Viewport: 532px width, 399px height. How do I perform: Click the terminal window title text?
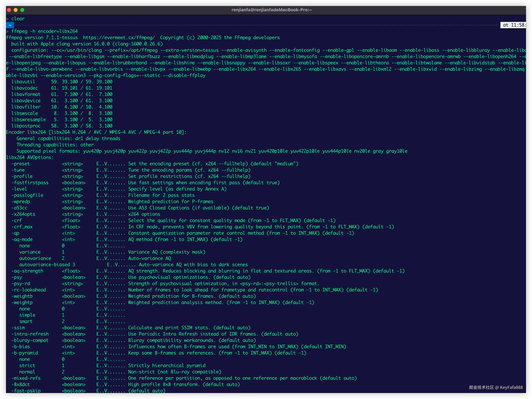(x=271, y=10)
